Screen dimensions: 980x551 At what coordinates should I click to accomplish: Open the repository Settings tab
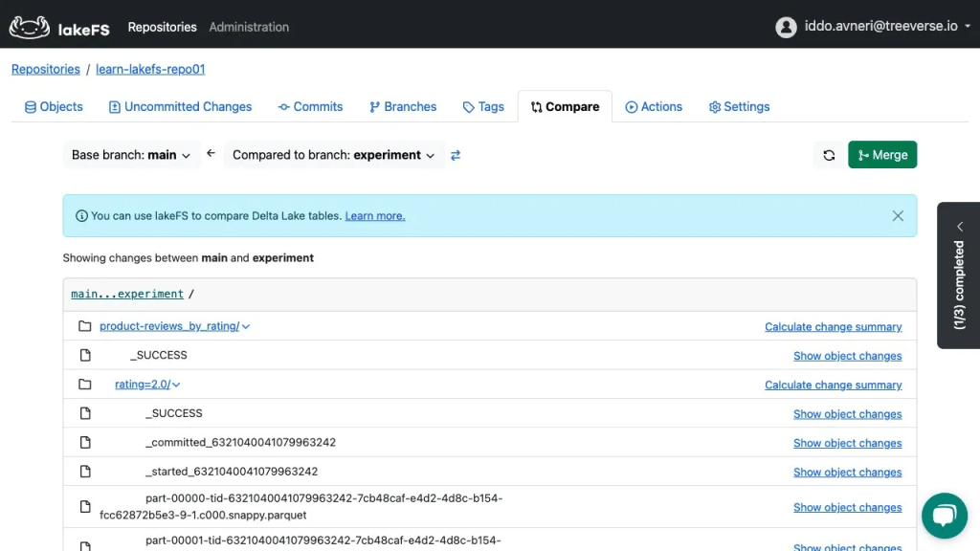[x=740, y=107]
